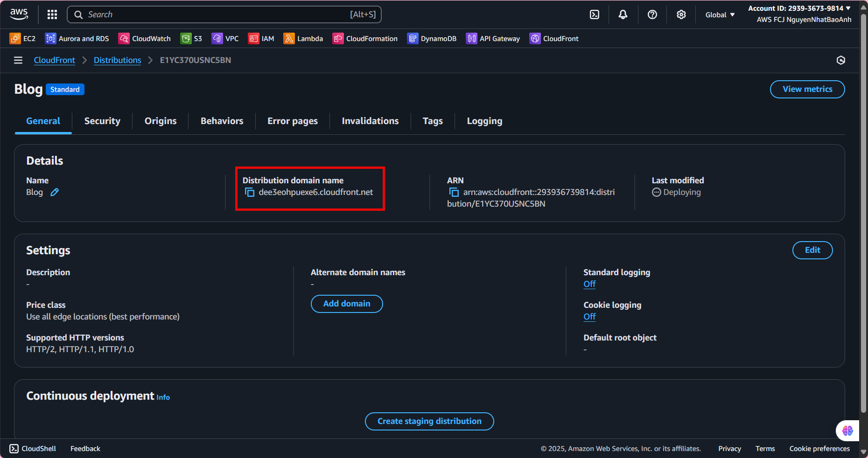Switch to the Invalidations tab

[x=370, y=121]
